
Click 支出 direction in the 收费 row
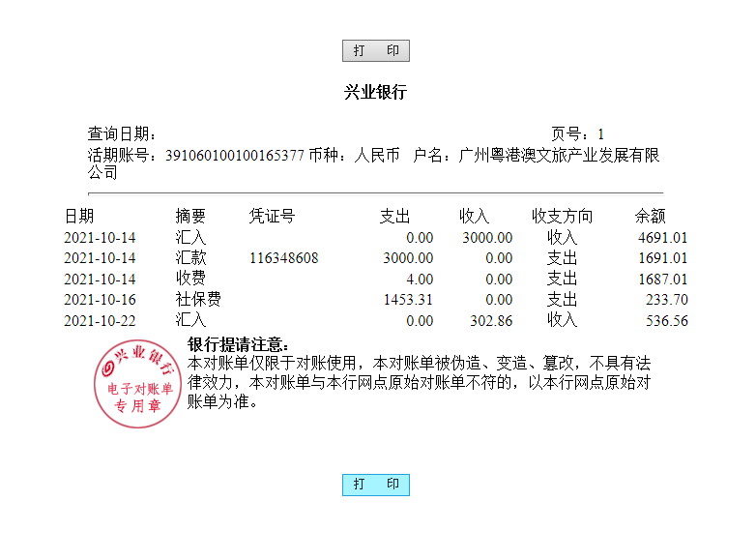(563, 279)
